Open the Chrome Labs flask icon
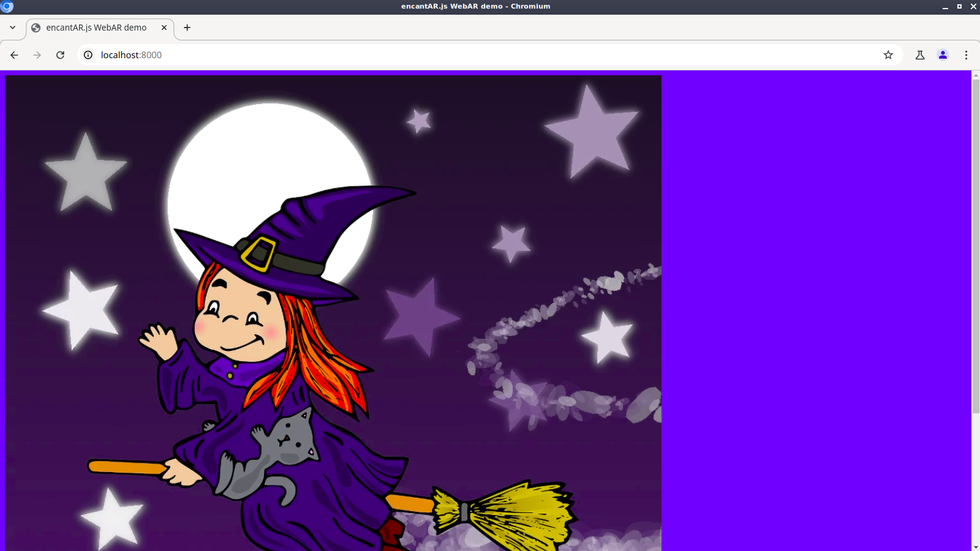 tap(920, 55)
